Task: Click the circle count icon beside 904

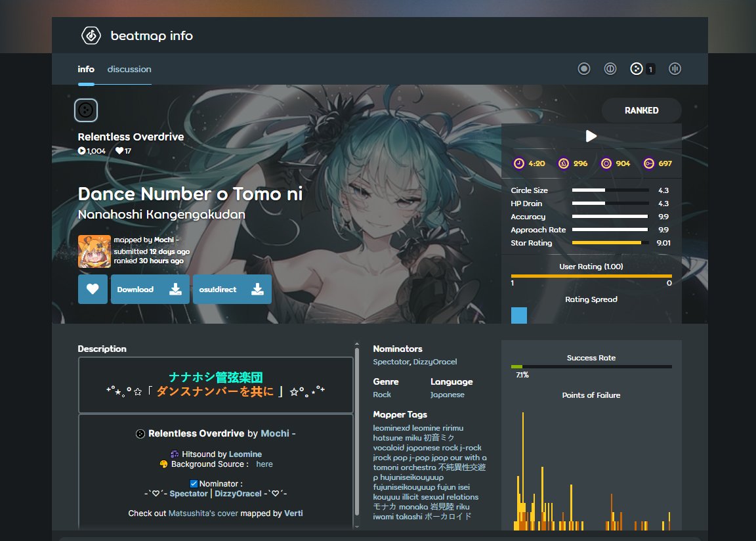Action: point(606,163)
